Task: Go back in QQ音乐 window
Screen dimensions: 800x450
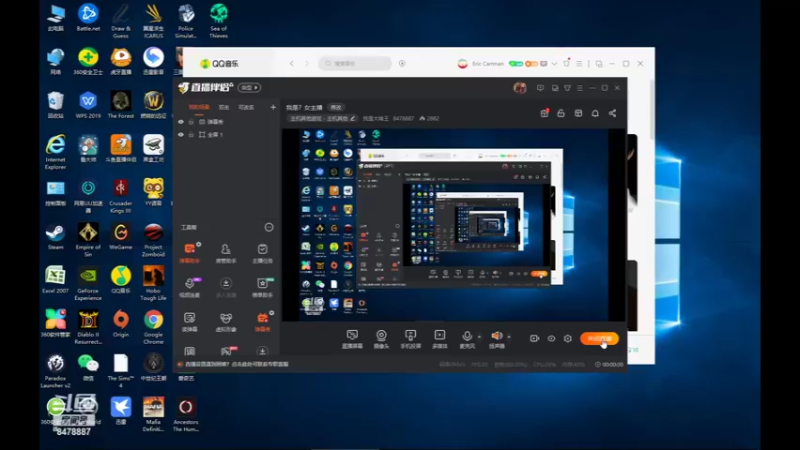Action: click(292, 63)
